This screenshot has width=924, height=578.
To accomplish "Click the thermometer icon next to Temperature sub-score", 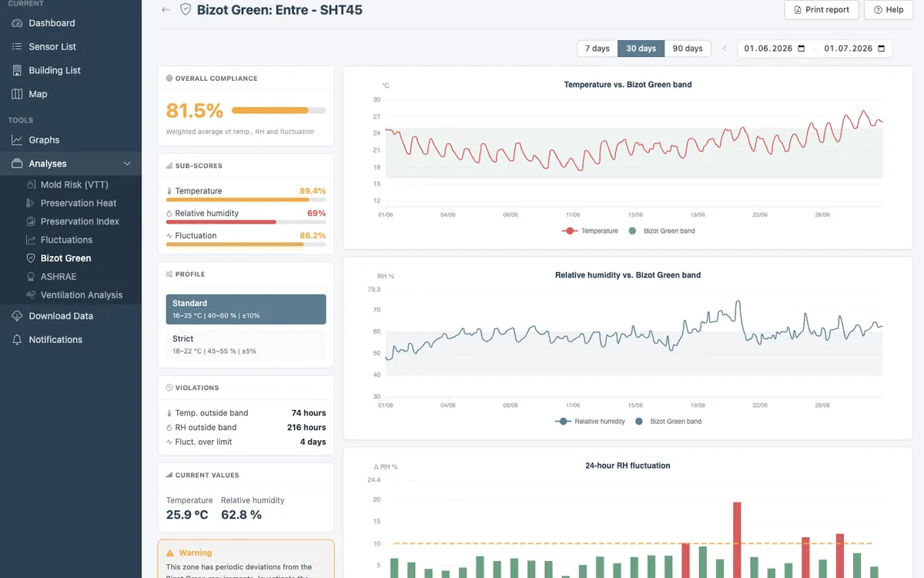I will pyautogui.click(x=169, y=191).
